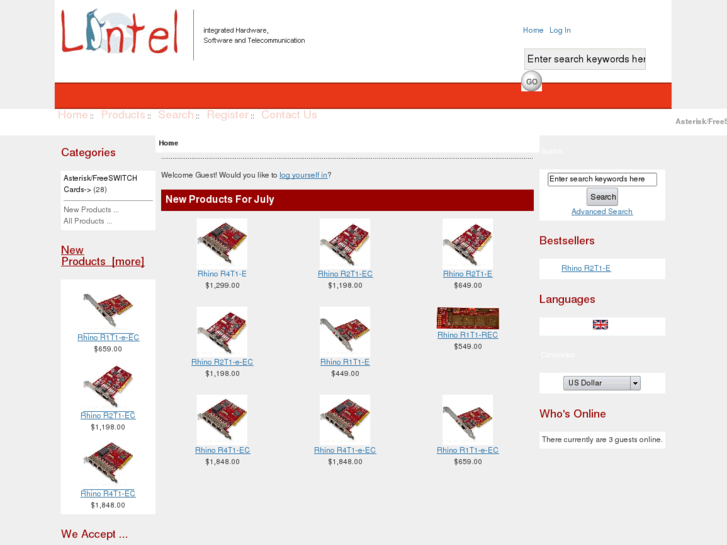Click the $649.00 price text
The height and width of the screenshot is (545, 727).
click(x=468, y=285)
